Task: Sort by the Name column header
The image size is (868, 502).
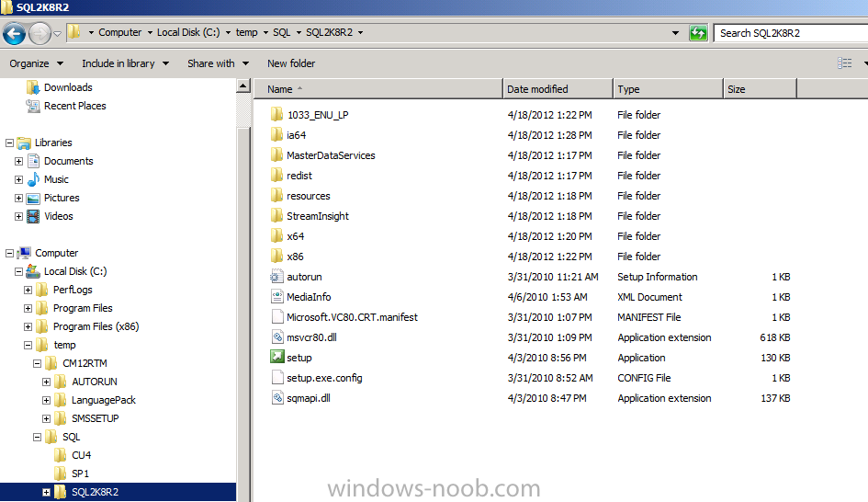Action: click(x=378, y=89)
